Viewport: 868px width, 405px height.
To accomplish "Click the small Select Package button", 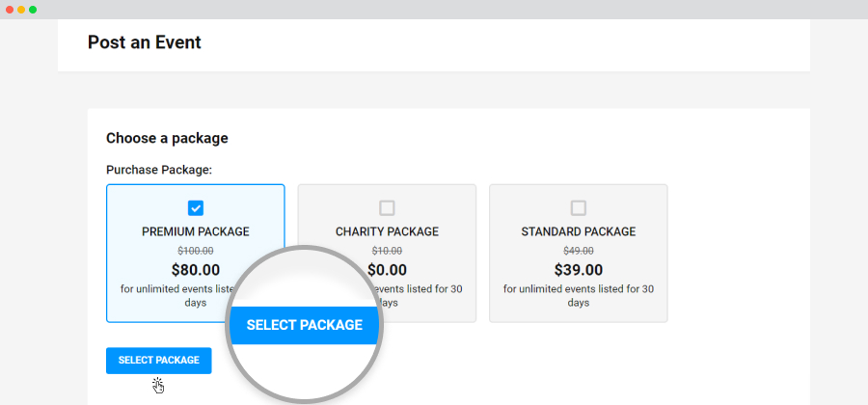I will [x=159, y=361].
